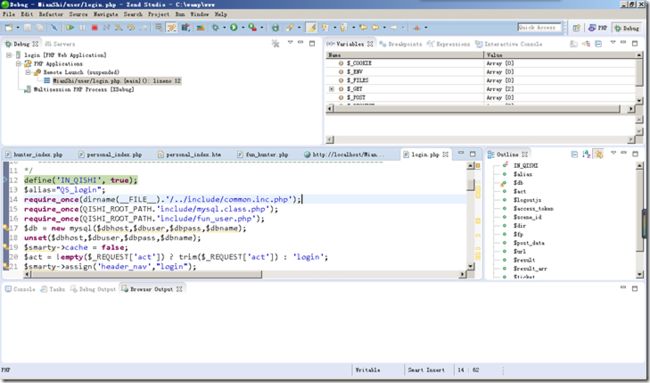Open the Help menu

(221, 14)
